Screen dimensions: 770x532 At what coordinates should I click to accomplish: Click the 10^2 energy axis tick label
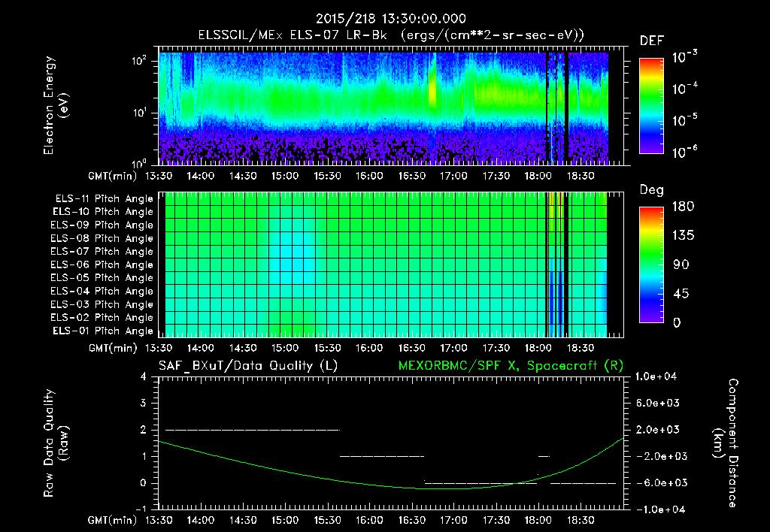point(139,62)
